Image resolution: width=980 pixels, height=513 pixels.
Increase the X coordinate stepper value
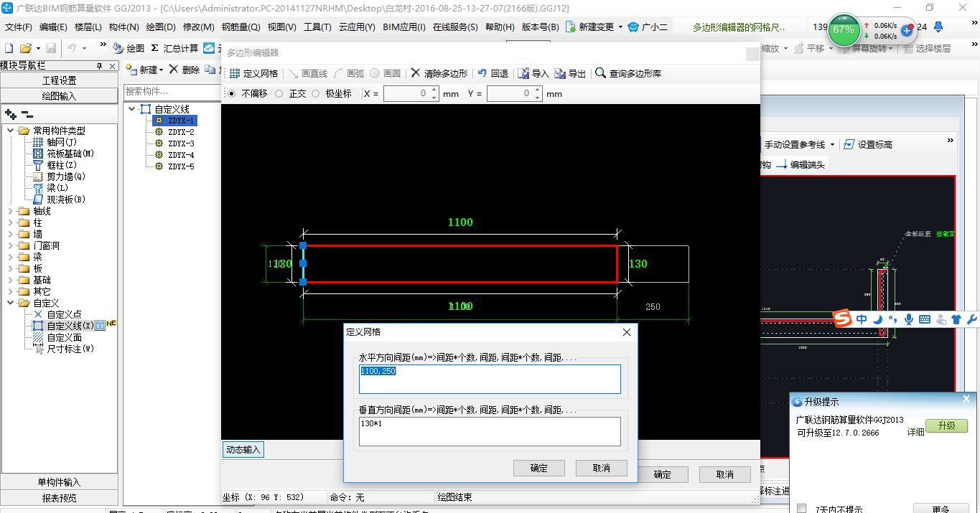click(434, 90)
